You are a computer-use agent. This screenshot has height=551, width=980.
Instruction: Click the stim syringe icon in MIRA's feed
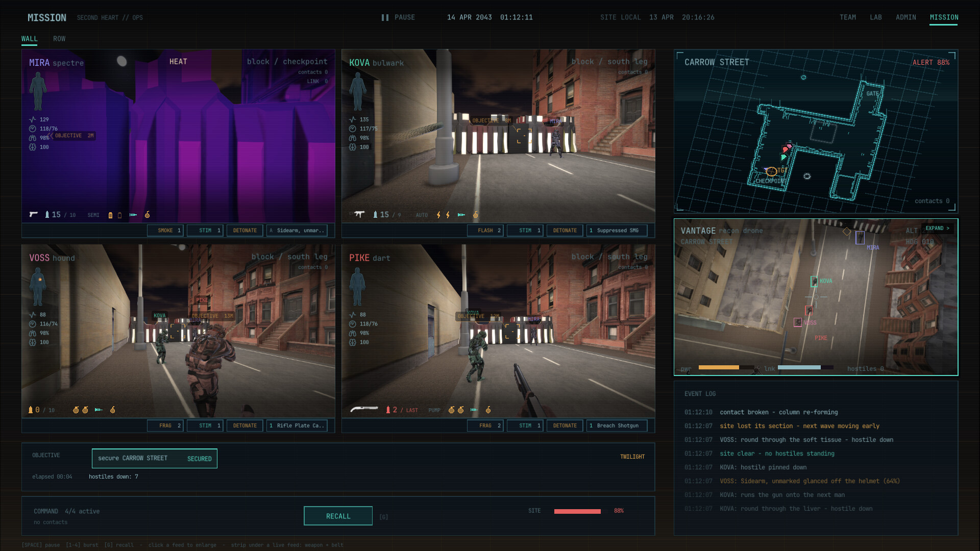pos(133,215)
